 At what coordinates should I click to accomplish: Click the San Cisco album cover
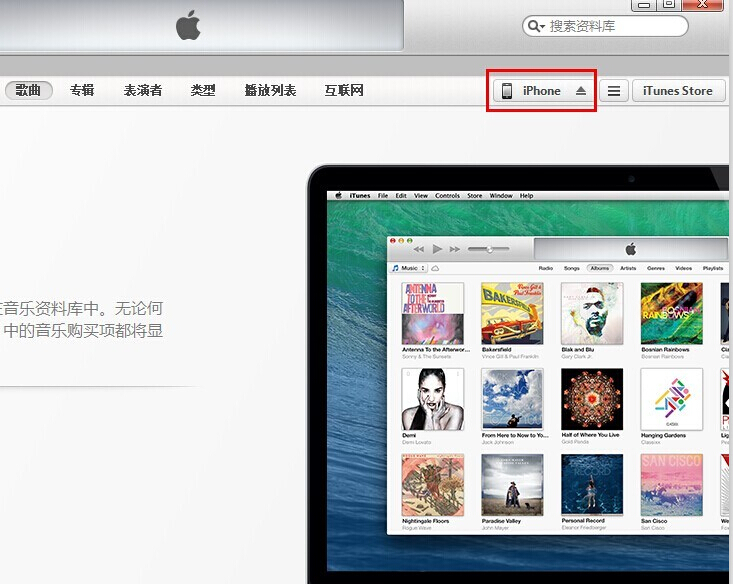pyautogui.click(x=672, y=485)
